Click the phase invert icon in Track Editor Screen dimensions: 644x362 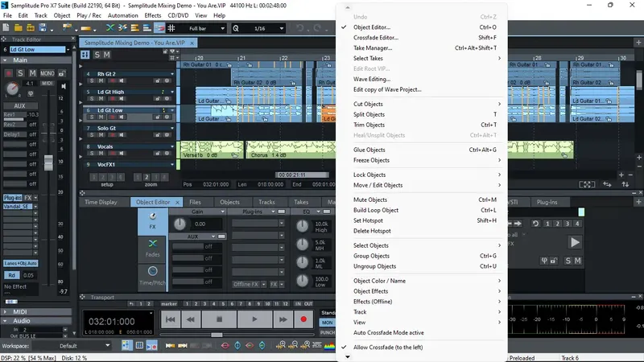click(31, 93)
